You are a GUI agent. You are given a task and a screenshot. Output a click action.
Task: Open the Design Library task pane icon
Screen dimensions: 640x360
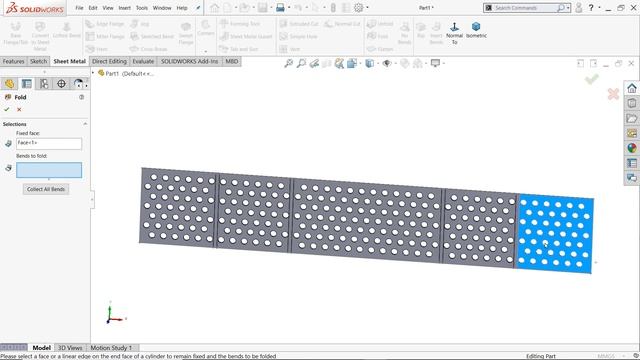632,103
